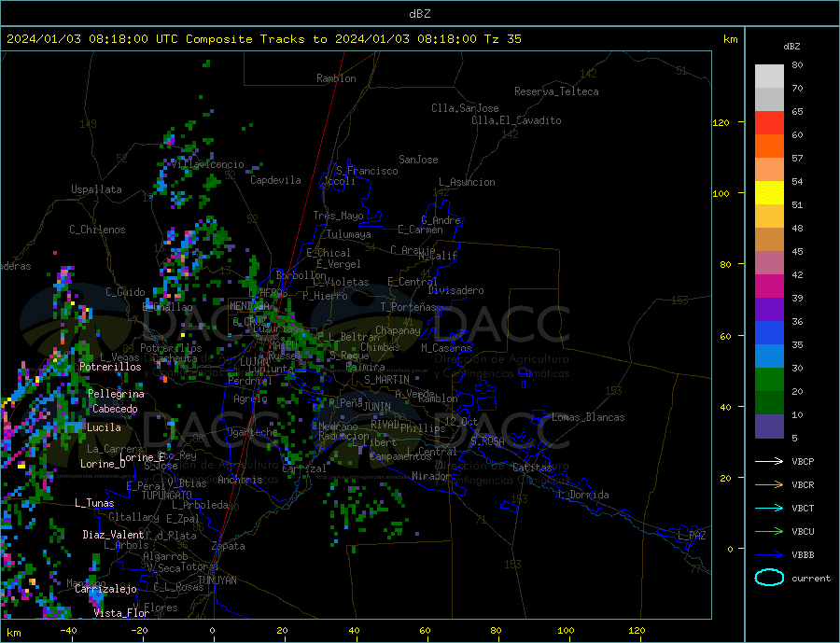Viewport: 840px width, 643px height.
Task: Click the 'Ramblon' label at the map top
Action: click(336, 78)
